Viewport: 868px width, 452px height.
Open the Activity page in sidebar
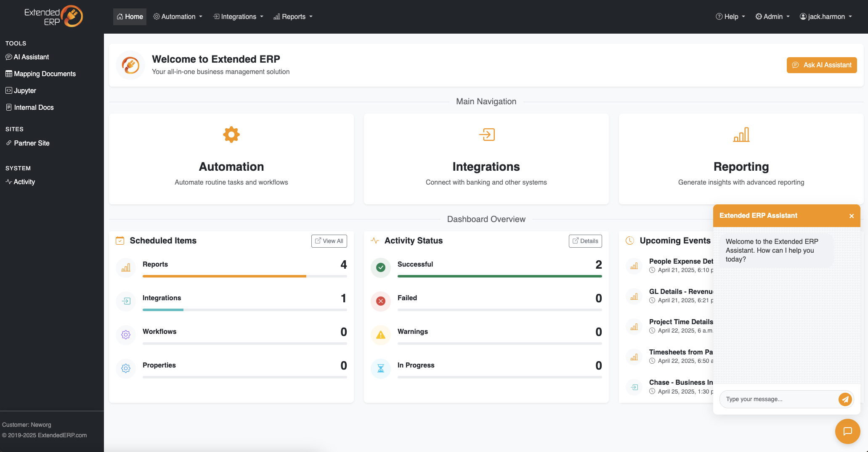(20, 182)
